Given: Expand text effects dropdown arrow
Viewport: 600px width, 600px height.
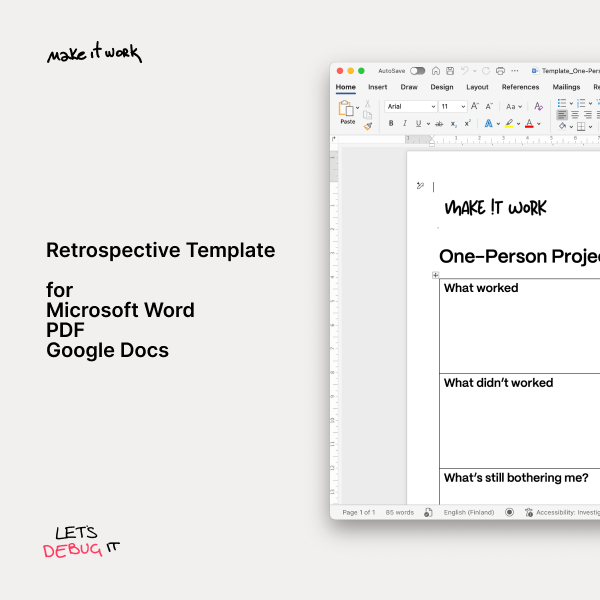Looking at the screenshot, I should tap(498, 124).
